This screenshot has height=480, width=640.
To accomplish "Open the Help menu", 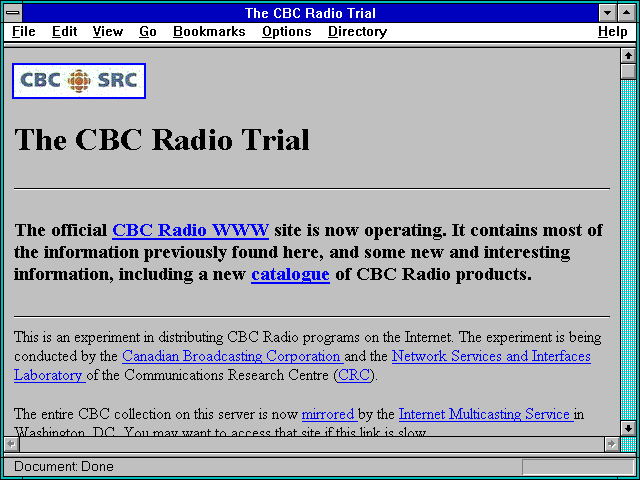I will pyautogui.click(x=613, y=31).
